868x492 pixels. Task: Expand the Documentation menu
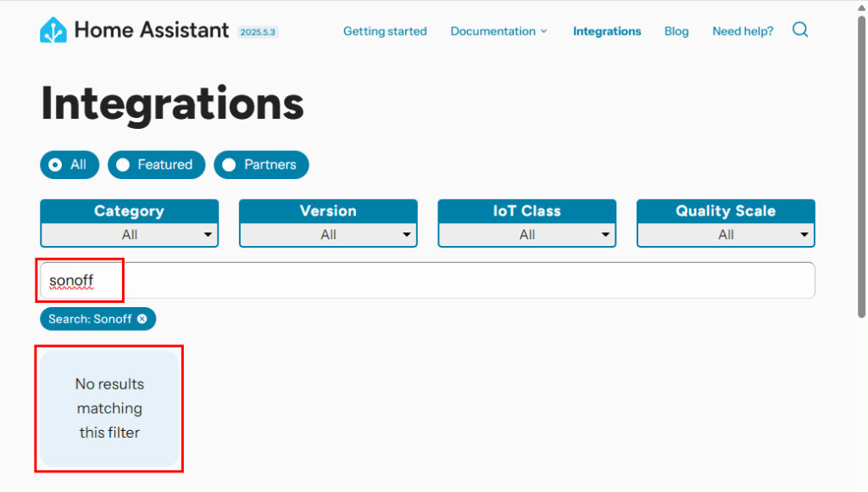pyautogui.click(x=498, y=31)
